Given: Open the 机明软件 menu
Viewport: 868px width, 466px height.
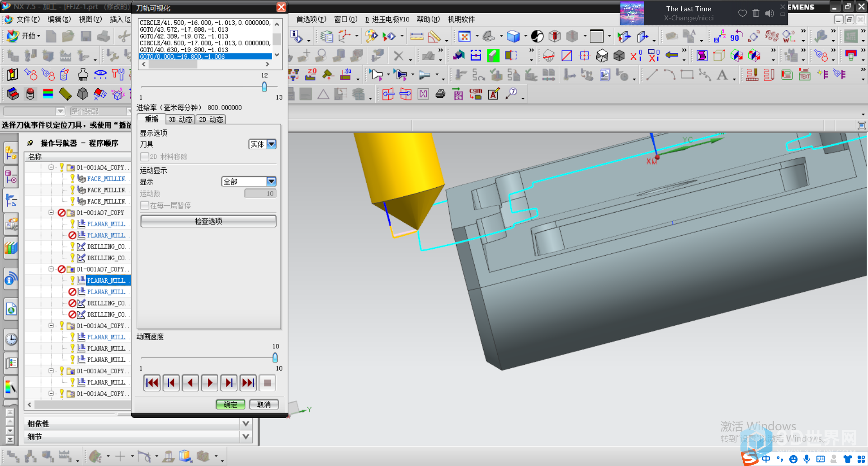Looking at the screenshot, I should [461, 19].
